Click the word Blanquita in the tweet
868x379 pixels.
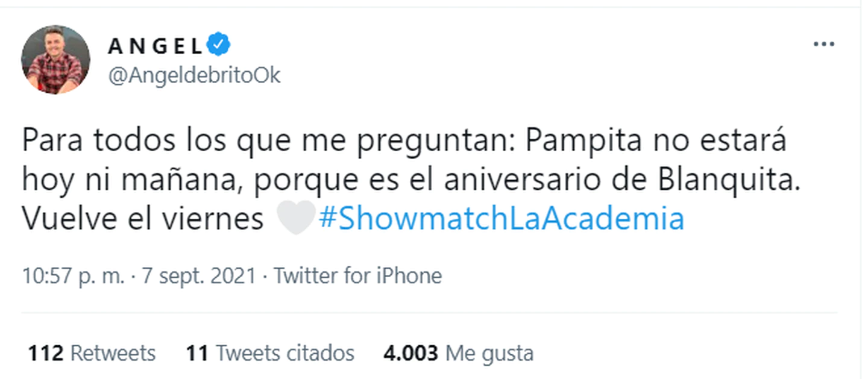click(x=734, y=181)
